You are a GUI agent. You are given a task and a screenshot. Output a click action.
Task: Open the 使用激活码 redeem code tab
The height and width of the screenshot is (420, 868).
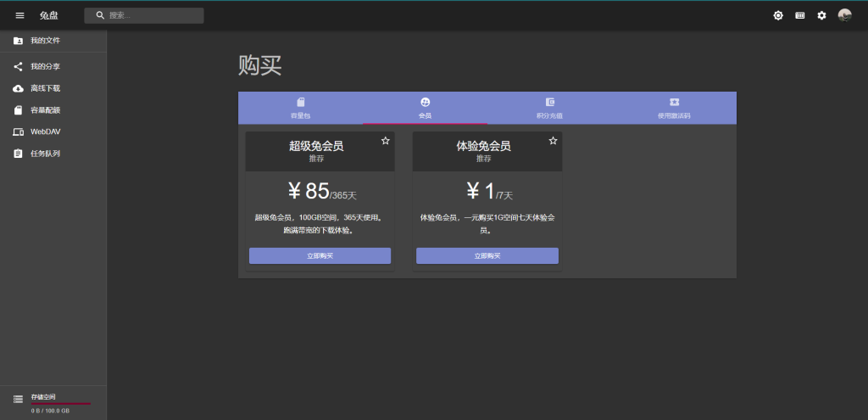[674, 108]
